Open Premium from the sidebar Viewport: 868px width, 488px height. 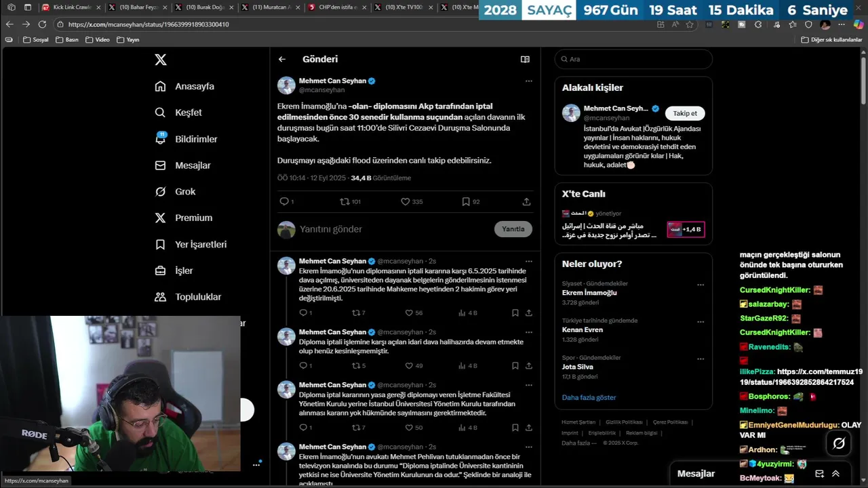(183, 218)
